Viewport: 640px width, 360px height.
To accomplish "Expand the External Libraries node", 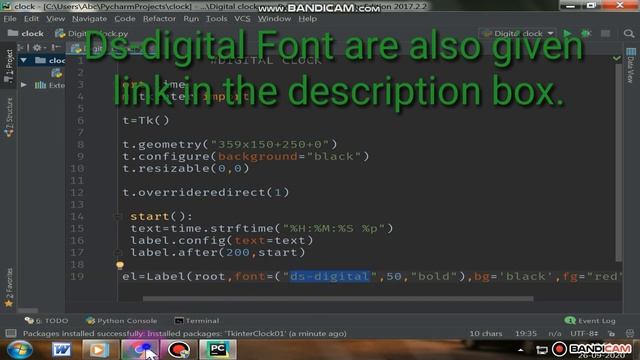I will point(24,85).
